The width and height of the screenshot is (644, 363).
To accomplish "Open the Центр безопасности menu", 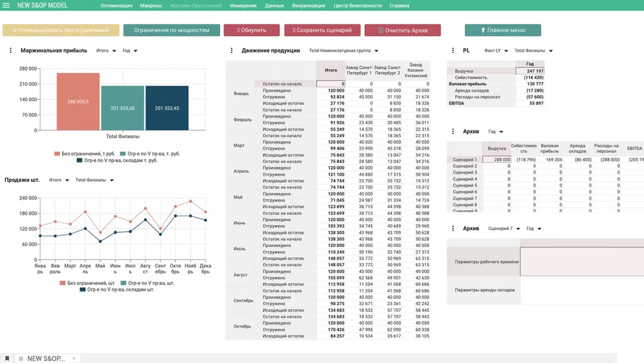I will [x=358, y=5].
